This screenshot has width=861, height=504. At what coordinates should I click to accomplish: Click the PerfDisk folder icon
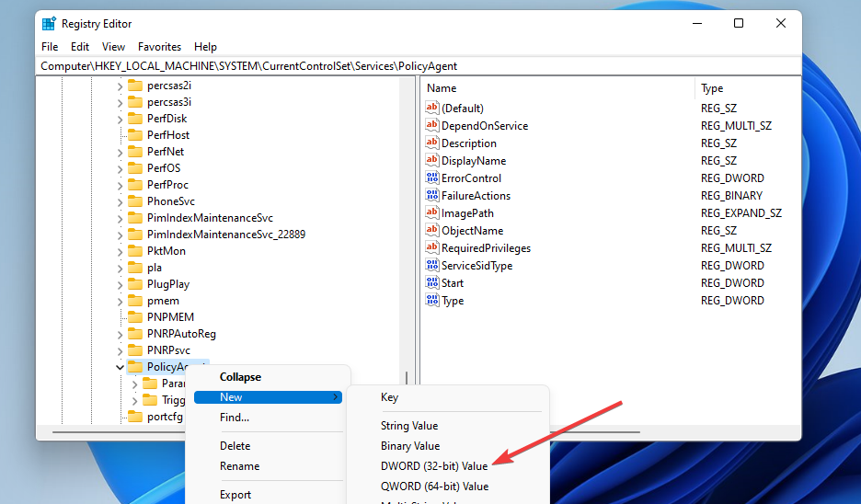(135, 118)
